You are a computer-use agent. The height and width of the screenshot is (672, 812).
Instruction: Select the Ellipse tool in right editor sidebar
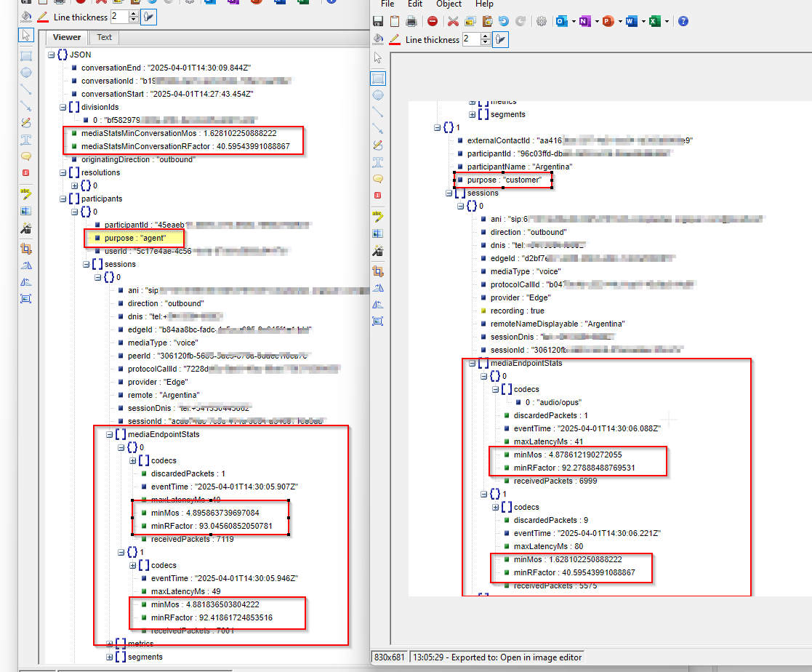coord(378,95)
